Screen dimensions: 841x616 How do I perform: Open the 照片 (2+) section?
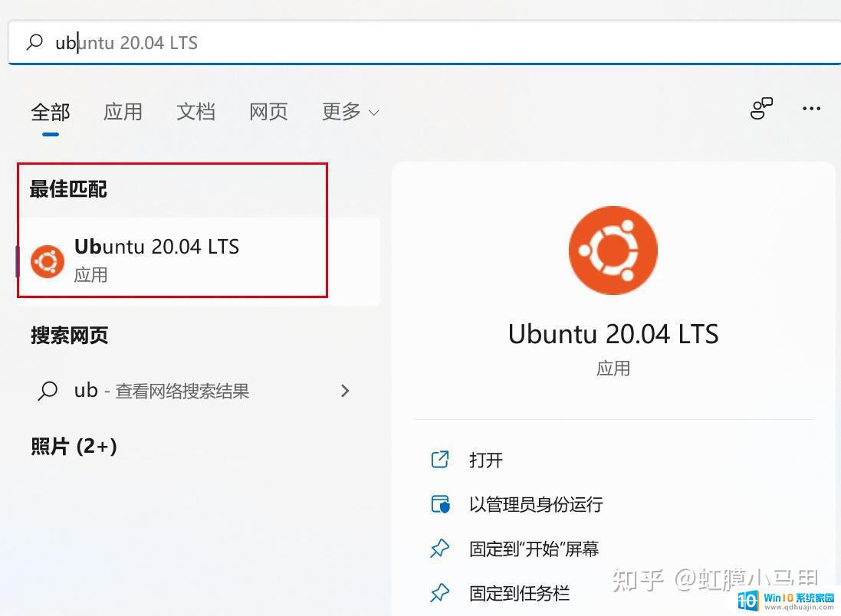[74, 446]
